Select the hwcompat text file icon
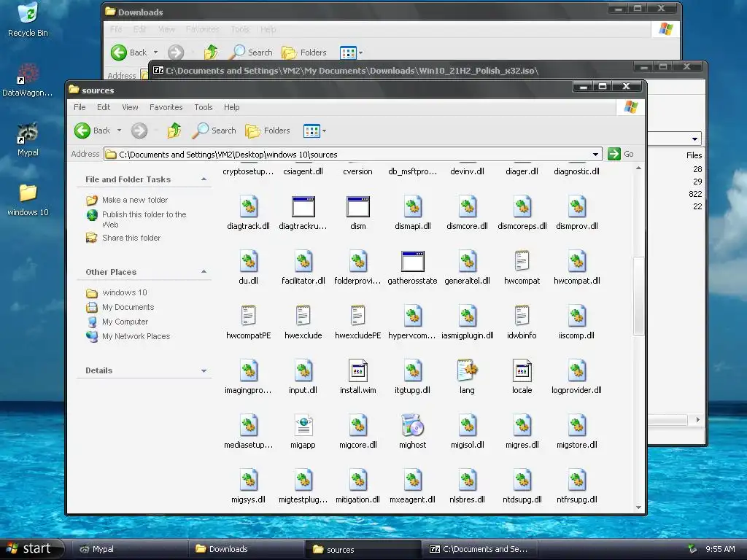The image size is (747, 560). click(x=522, y=261)
